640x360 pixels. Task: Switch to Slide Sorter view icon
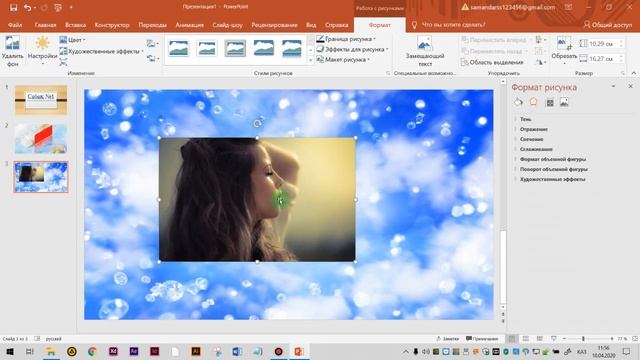[x=526, y=339]
